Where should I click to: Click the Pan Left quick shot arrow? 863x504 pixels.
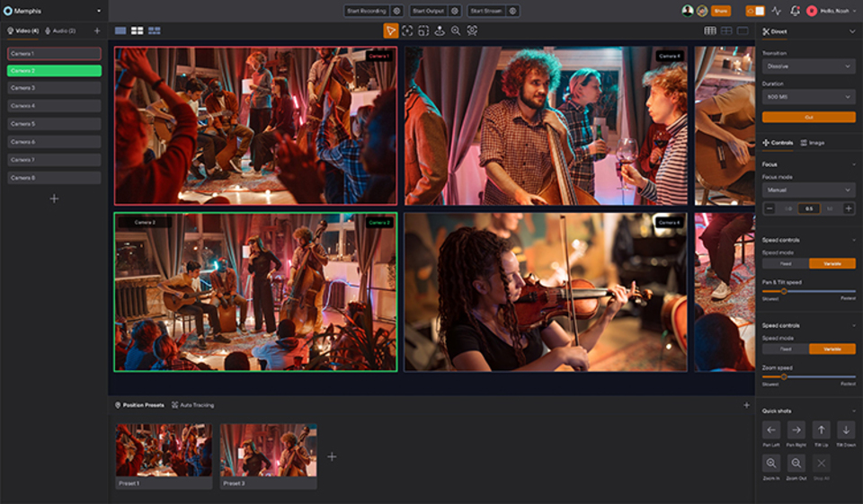[x=771, y=430]
